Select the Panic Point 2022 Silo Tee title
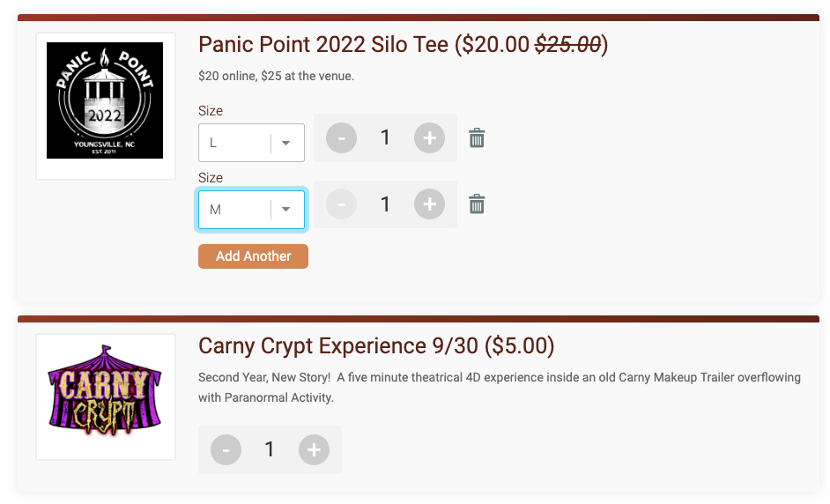Screen dimensions: 830x504 coord(404,44)
